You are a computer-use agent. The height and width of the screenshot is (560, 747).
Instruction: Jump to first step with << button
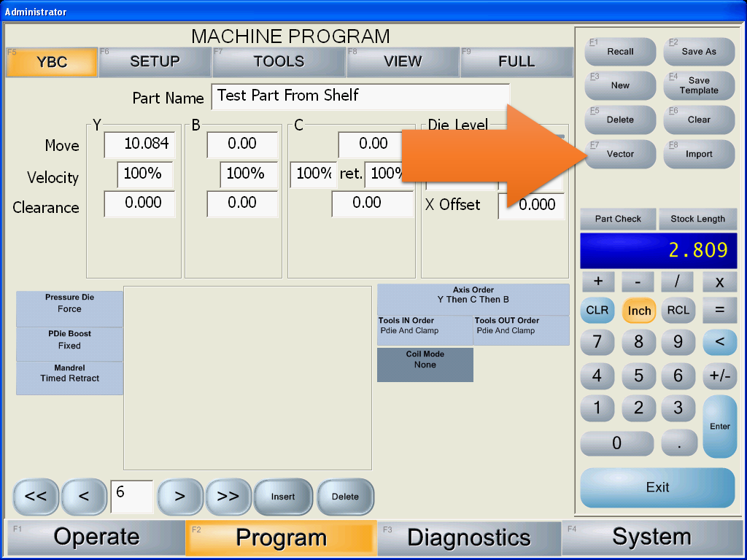pos(36,497)
